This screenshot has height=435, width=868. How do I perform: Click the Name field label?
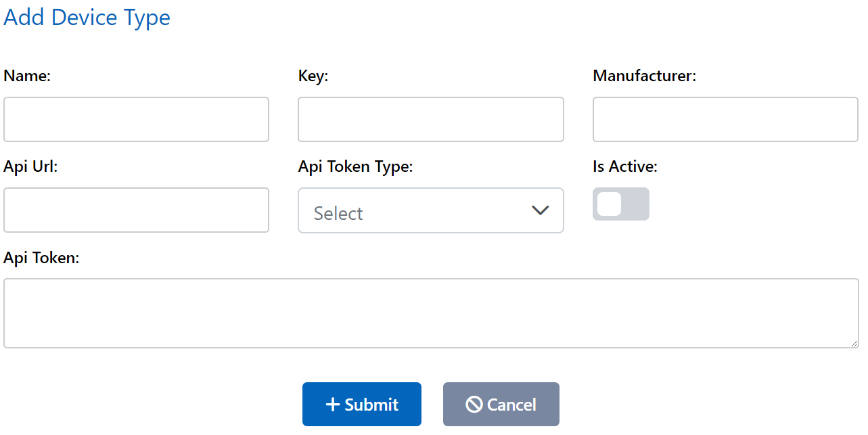(26, 76)
